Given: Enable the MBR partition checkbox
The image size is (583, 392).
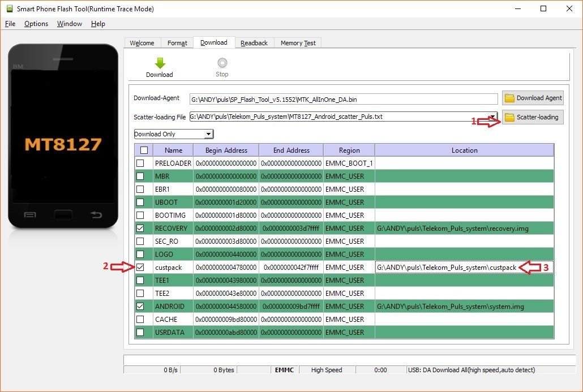Looking at the screenshot, I should pyautogui.click(x=140, y=176).
